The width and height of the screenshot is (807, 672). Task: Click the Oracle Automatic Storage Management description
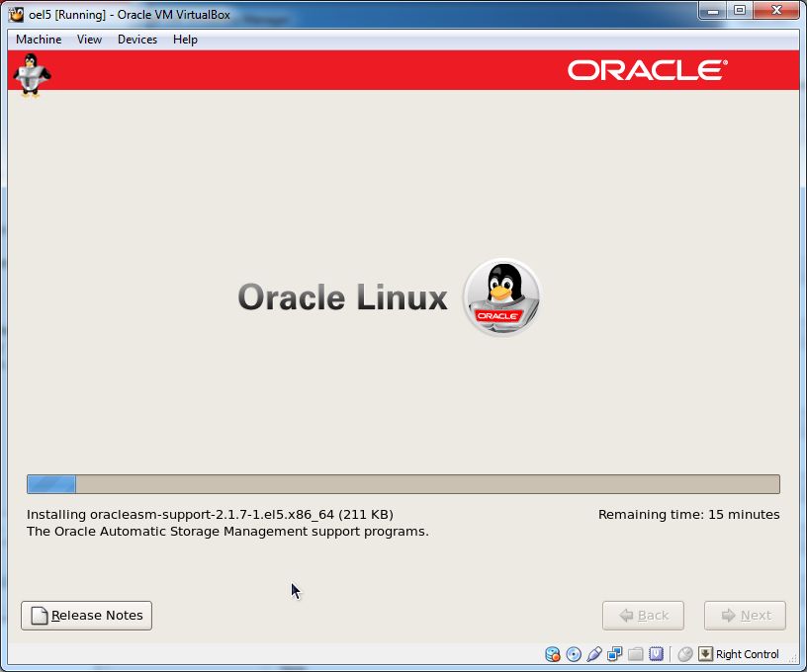pos(227,531)
